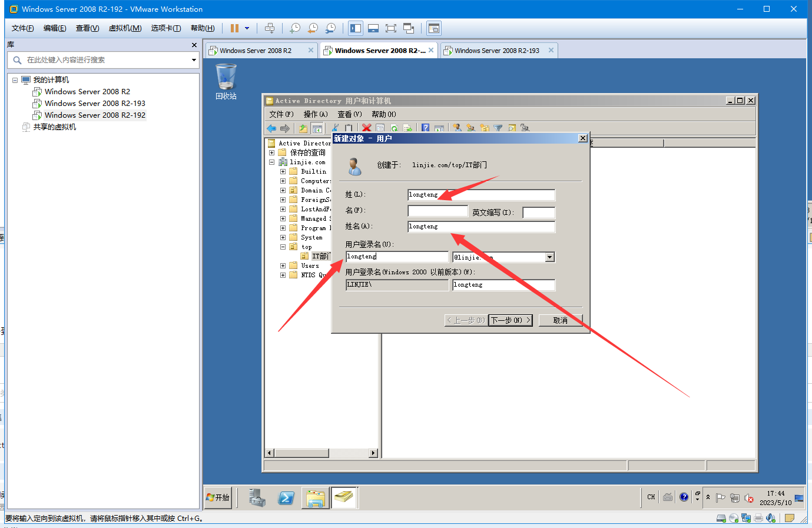Expand the 保存的查询 tree node
The height and width of the screenshot is (528, 812).
[x=272, y=152]
